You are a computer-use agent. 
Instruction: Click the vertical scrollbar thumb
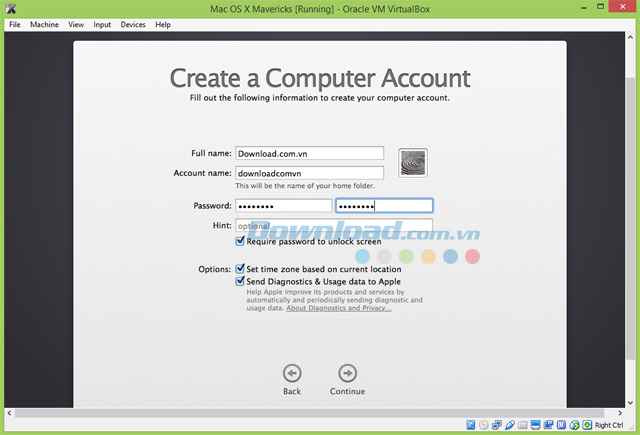[x=630, y=218]
